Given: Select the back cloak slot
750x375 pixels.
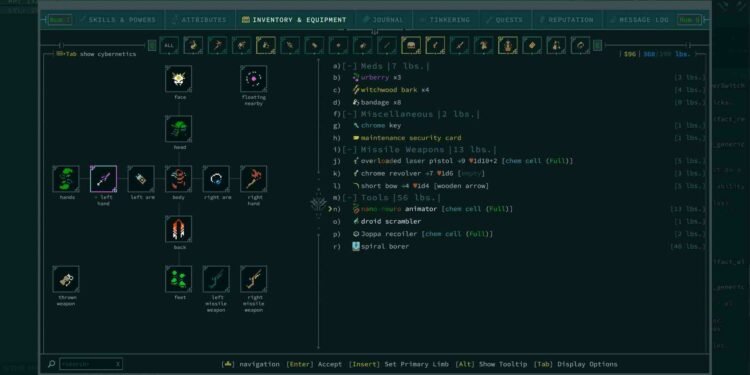Looking at the screenshot, I should [x=178, y=229].
